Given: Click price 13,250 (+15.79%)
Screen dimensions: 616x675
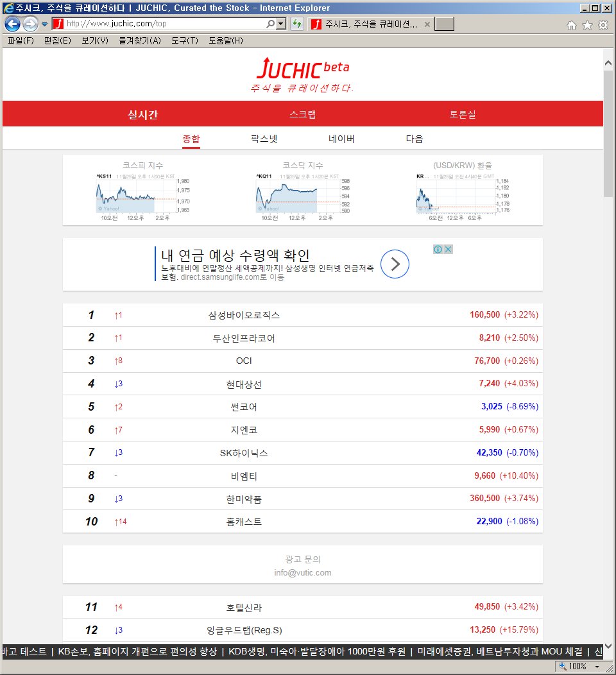Looking at the screenshot, I should [504, 630].
